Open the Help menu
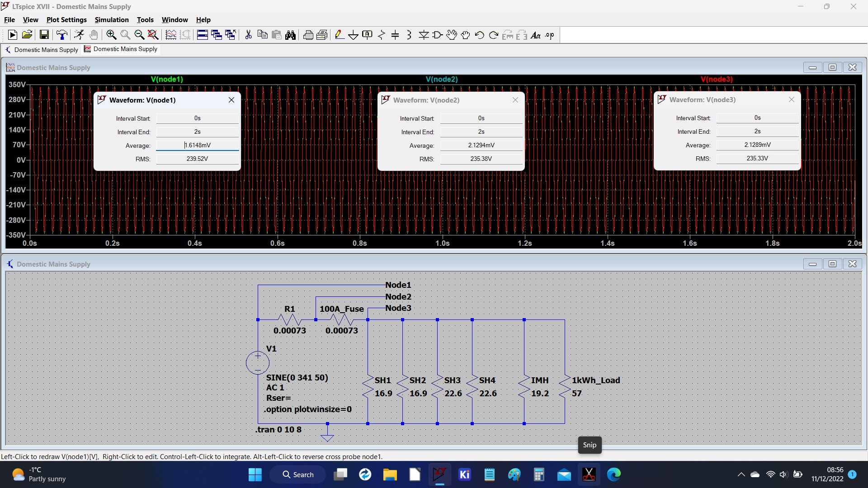Image resolution: width=868 pixels, height=488 pixels. click(203, 19)
